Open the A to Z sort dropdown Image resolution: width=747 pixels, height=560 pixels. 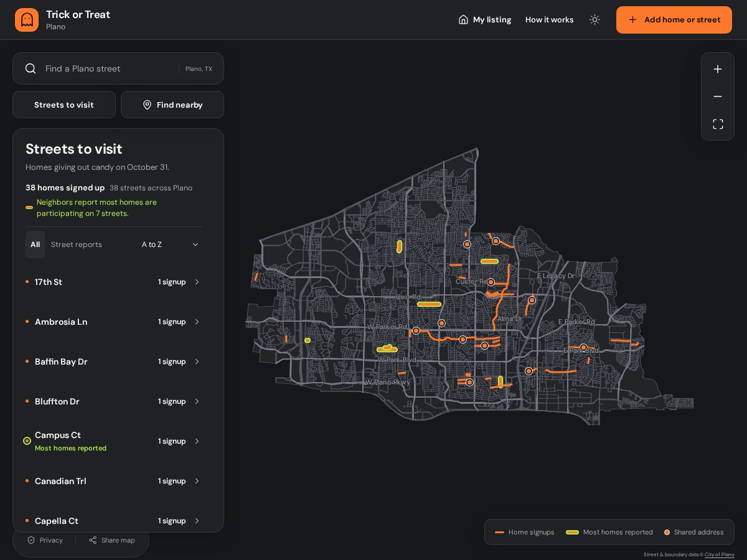tap(170, 245)
